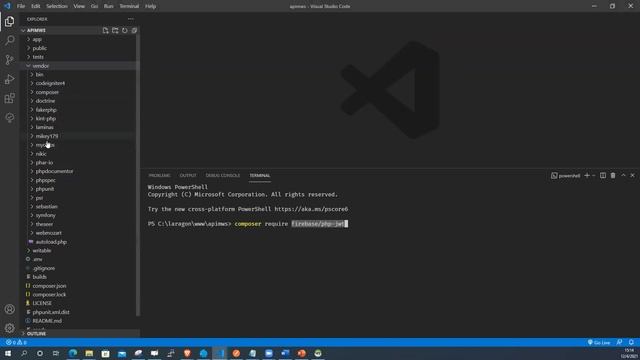This screenshot has width=640, height=360.
Task: Open the View menu
Action: [79, 6]
